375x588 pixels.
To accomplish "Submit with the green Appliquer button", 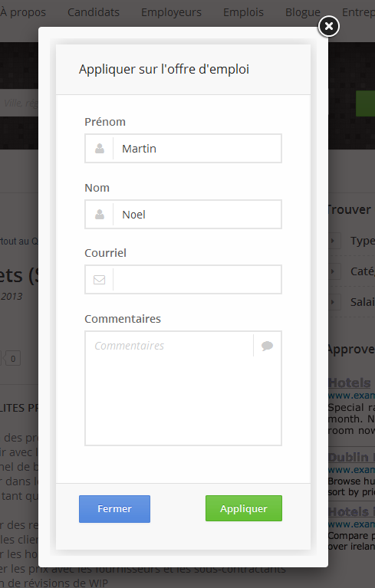I will (x=244, y=508).
